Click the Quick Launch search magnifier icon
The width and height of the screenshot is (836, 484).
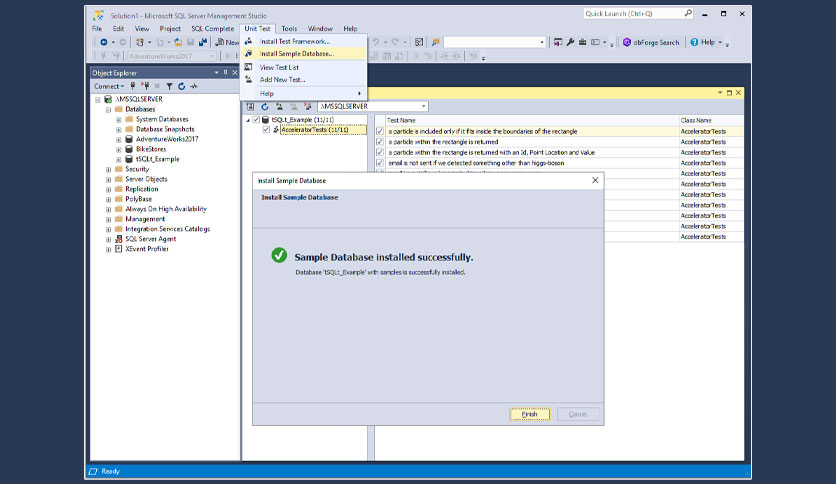point(688,13)
